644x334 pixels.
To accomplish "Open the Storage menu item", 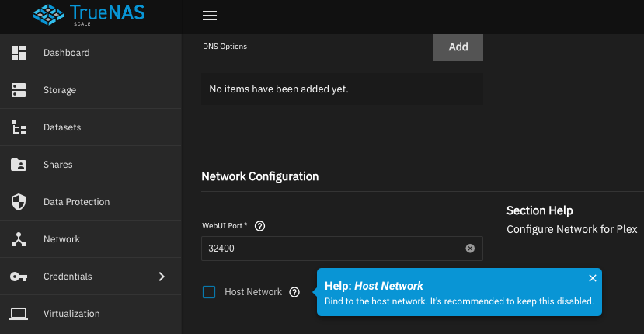I will tap(60, 90).
